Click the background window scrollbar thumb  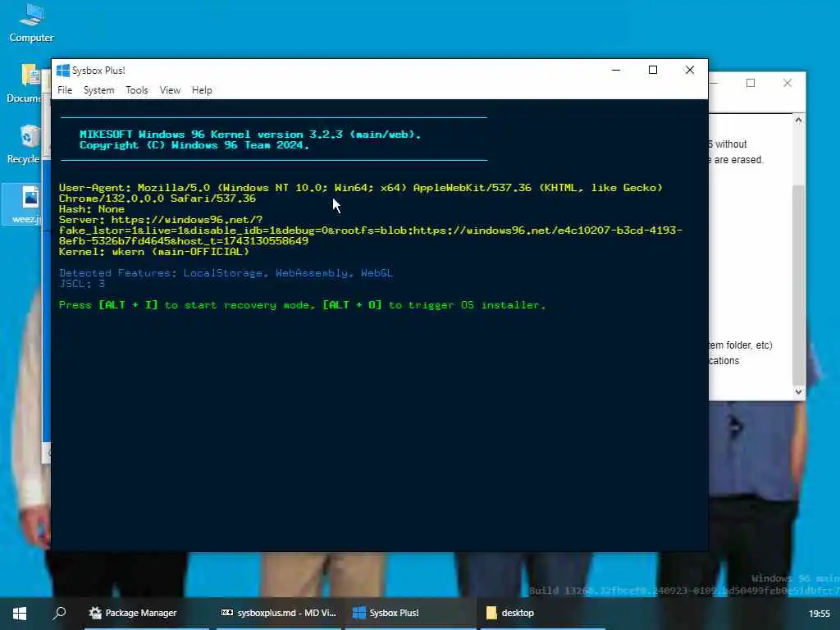coord(798,285)
